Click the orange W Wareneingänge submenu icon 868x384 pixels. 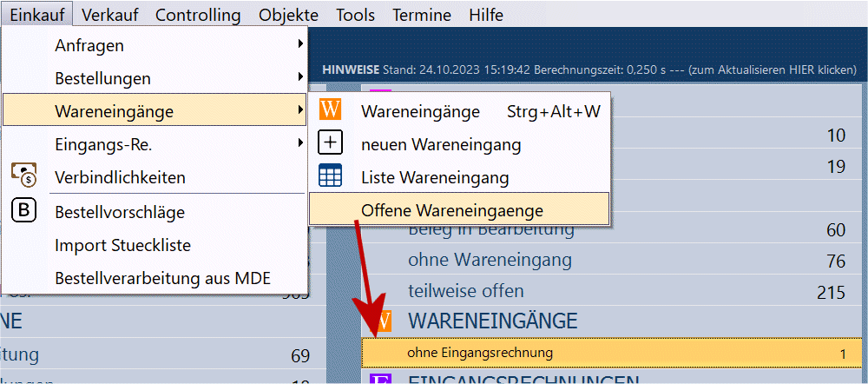(331, 109)
